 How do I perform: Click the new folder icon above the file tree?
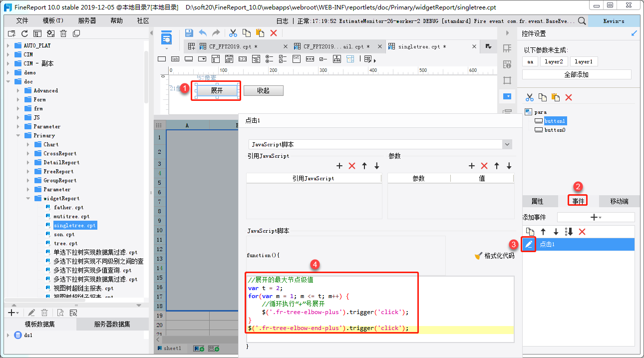[x=11, y=33]
